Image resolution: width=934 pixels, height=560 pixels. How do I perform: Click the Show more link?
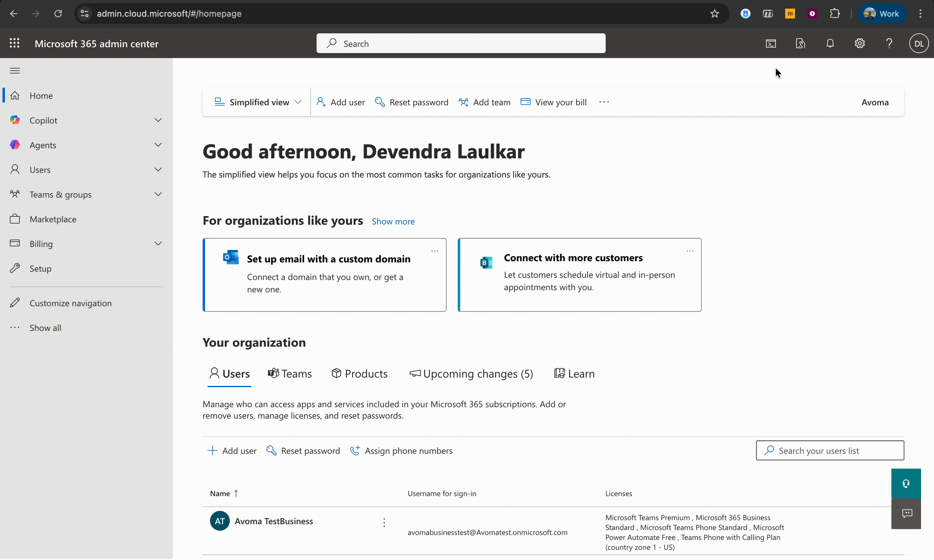393,222
